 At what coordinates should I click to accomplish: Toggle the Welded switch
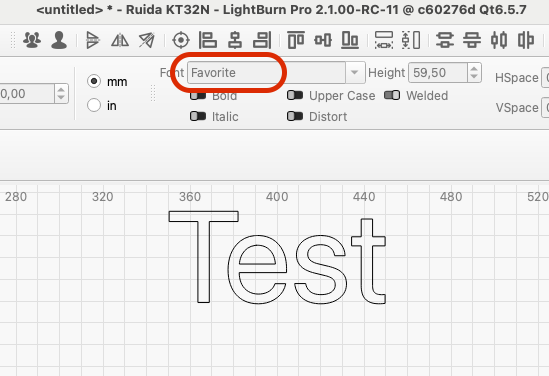392,95
